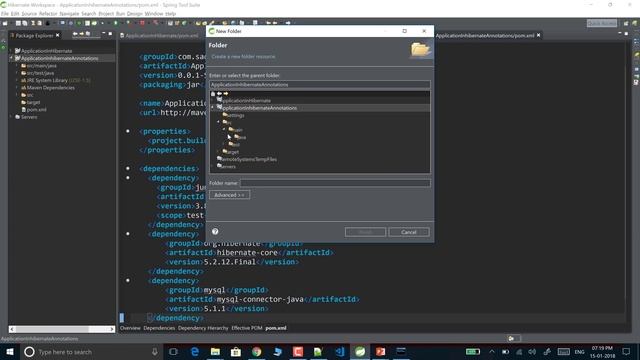Select the src folder in dialog tree
This screenshot has height=360, width=640.
228,122
